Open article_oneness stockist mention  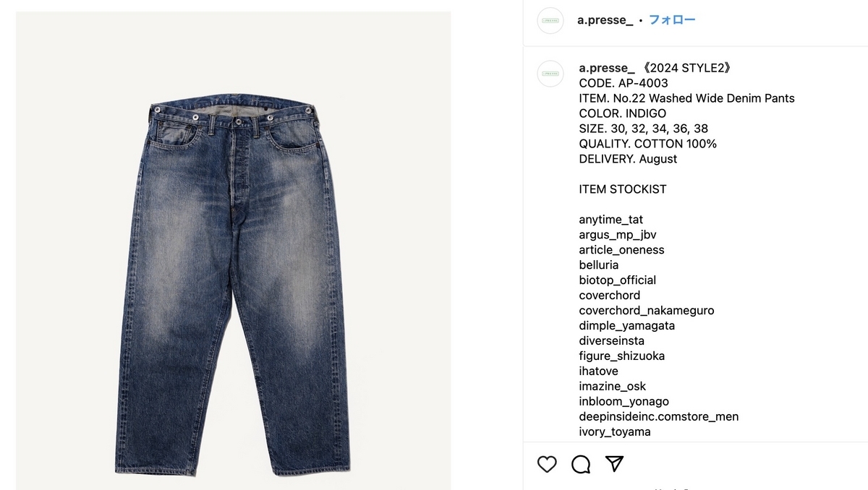pyautogui.click(x=621, y=250)
